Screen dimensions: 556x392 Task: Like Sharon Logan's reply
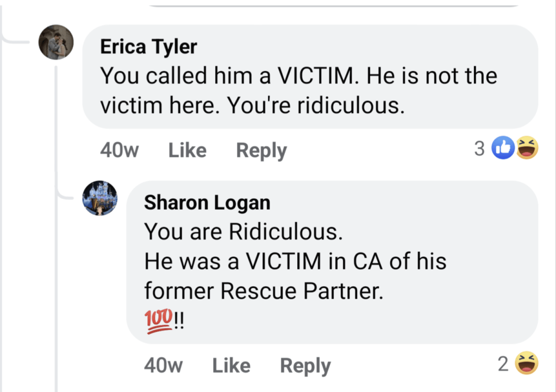pos(231,365)
